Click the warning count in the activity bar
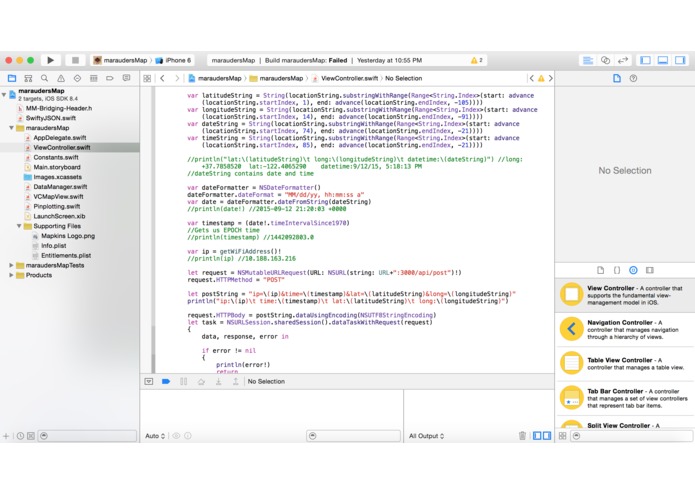The image size is (695, 494). [477, 60]
